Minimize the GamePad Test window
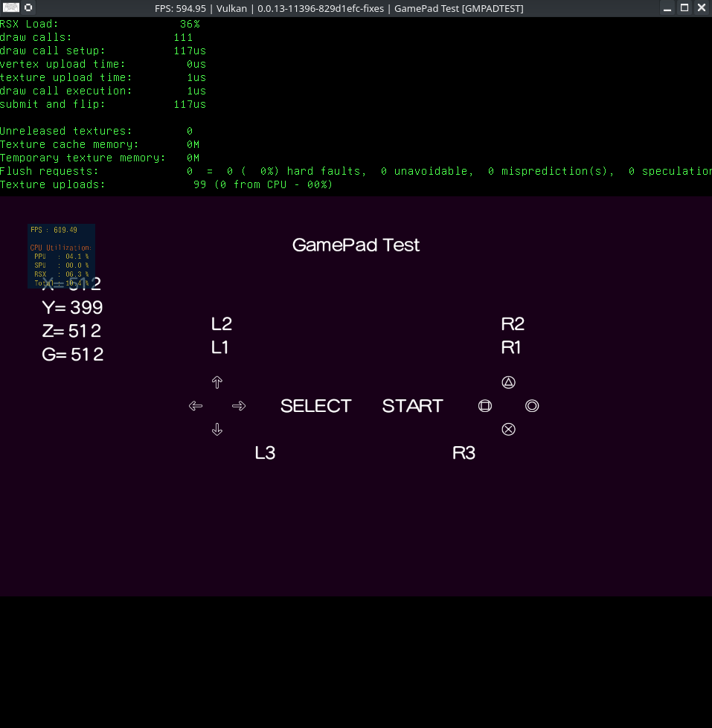 (x=667, y=8)
